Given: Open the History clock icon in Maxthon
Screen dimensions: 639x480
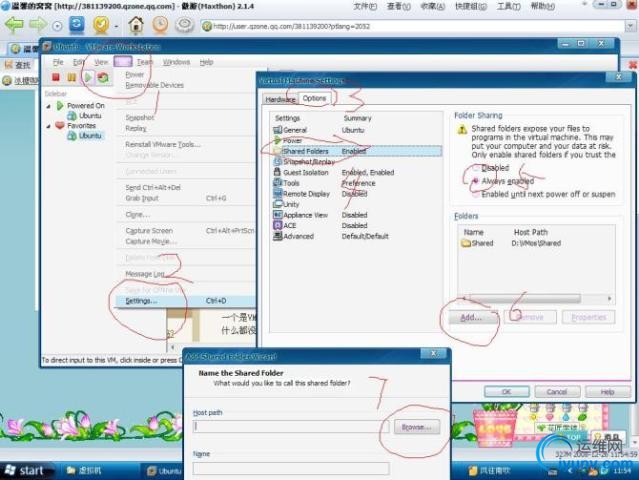Looking at the screenshot, I should tap(160, 25).
